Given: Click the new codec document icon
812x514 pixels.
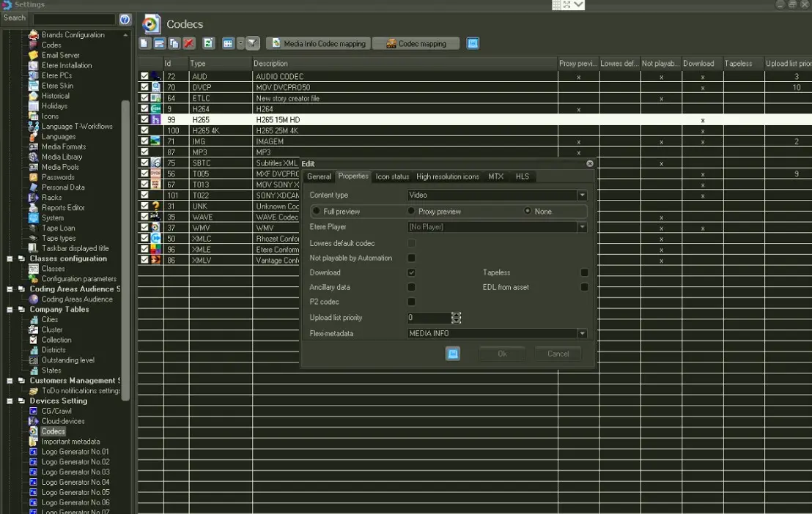Looking at the screenshot, I should (144, 44).
